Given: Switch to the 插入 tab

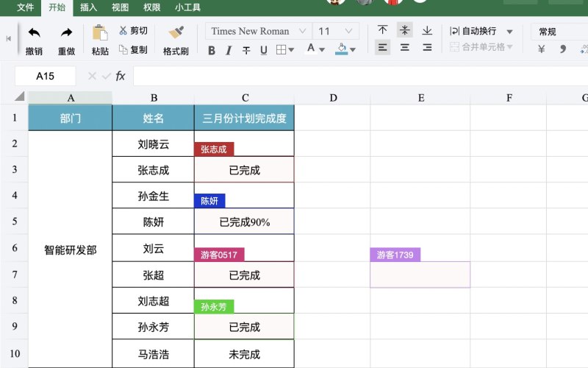Looking at the screenshot, I should tap(88, 7).
